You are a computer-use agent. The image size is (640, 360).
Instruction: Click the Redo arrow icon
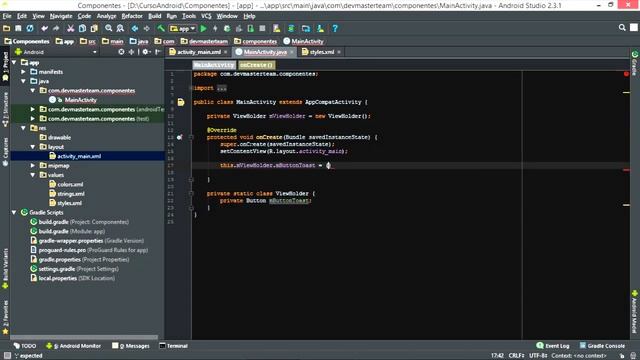pos(56,29)
